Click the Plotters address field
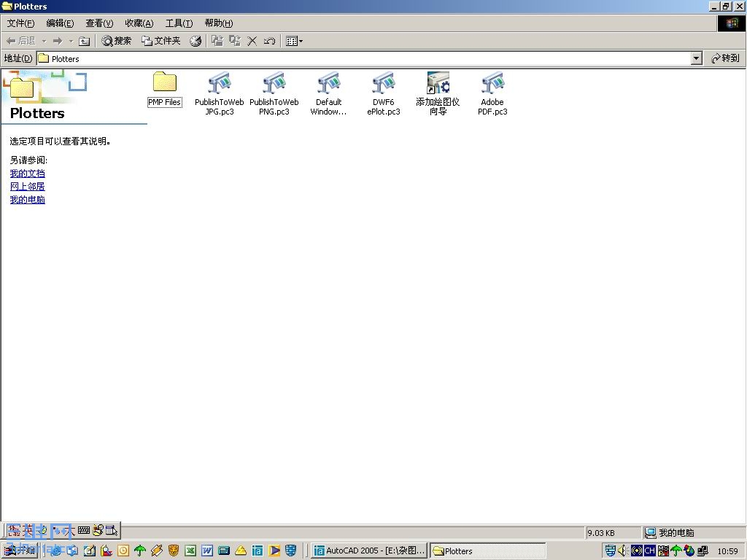 pyautogui.click(x=364, y=58)
